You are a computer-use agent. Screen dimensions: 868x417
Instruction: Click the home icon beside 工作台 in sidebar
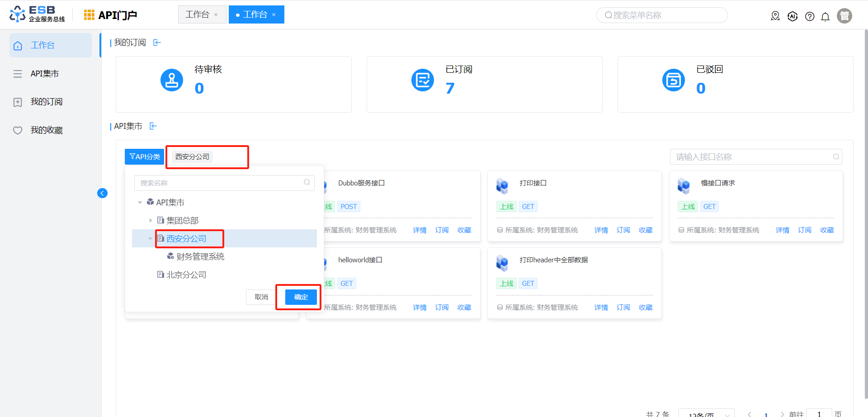click(18, 46)
